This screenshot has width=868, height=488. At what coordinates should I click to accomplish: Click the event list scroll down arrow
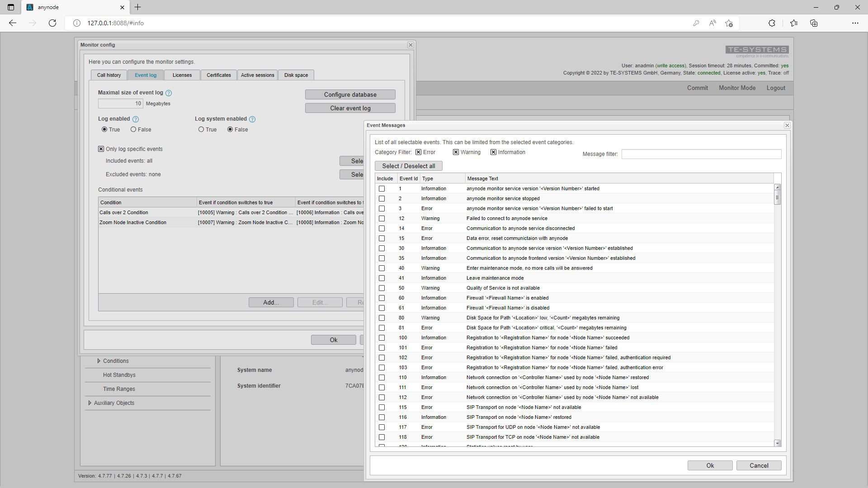click(x=778, y=443)
